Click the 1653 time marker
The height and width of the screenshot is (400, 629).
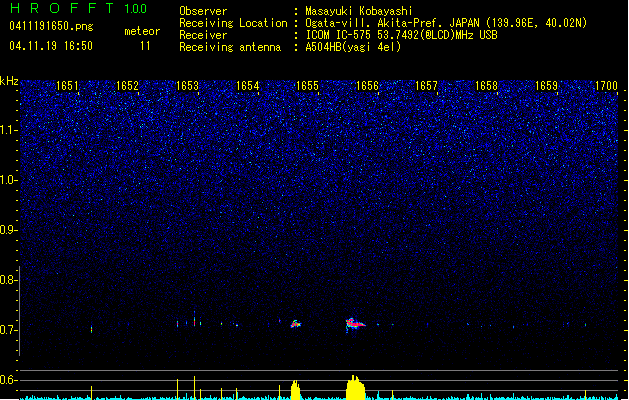[187, 85]
